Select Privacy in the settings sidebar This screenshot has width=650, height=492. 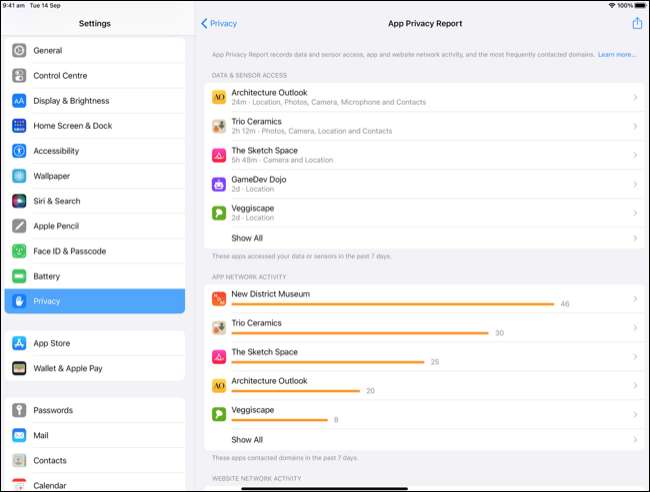pyautogui.click(x=94, y=301)
